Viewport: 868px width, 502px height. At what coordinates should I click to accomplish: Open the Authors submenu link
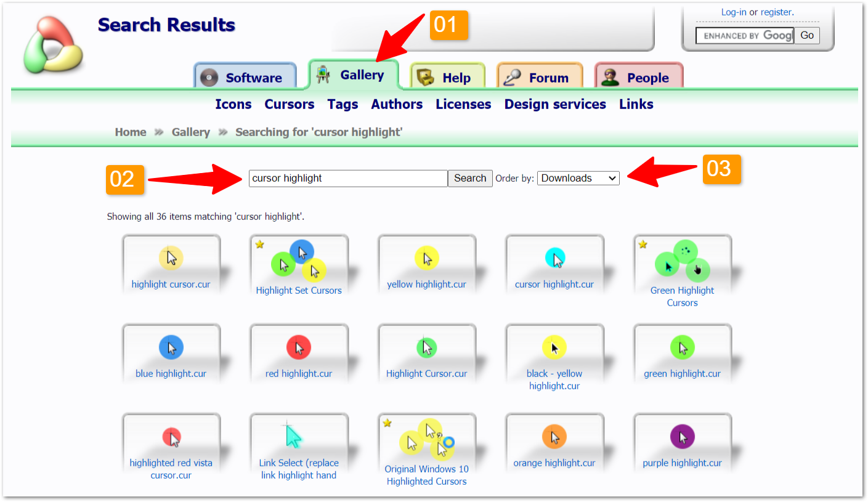(x=397, y=104)
